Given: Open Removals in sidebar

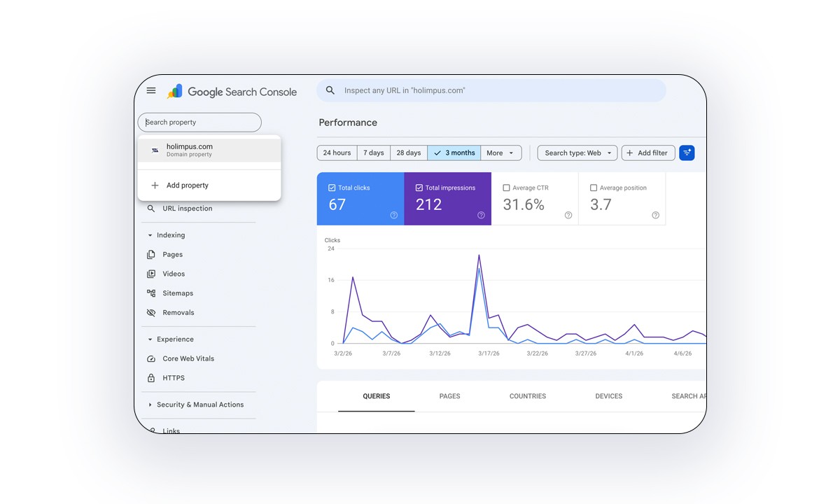Looking at the screenshot, I should [178, 313].
